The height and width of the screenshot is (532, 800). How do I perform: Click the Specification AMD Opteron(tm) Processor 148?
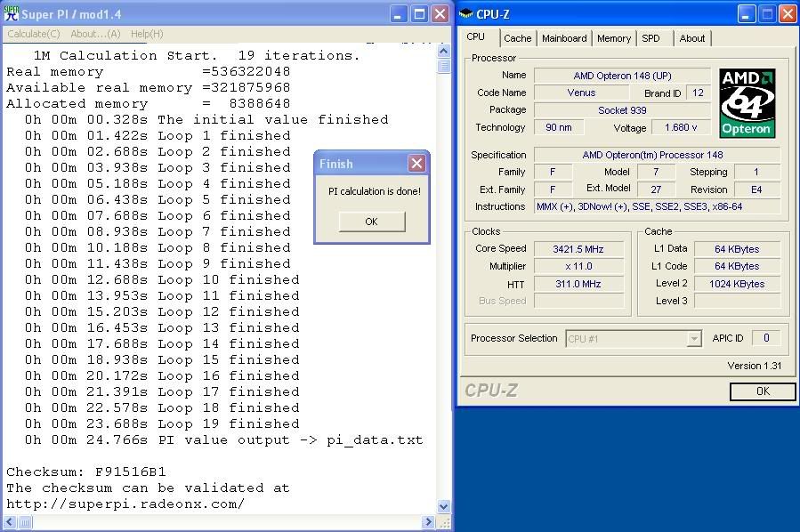pyautogui.click(x=657, y=155)
